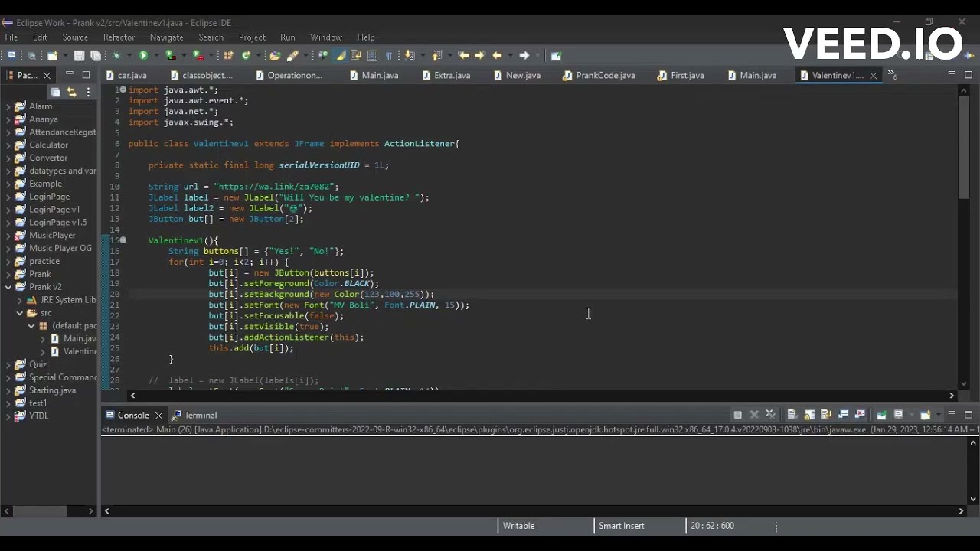Select the MusicPlayer project in the tree
Screen dimensions: 980x551
click(52, 235)
